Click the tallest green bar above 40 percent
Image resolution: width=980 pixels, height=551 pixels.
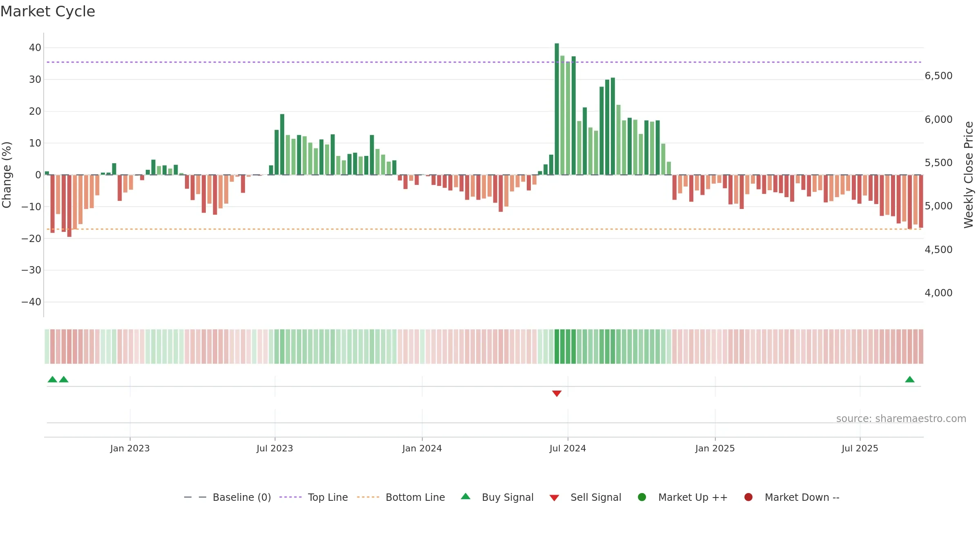click(x=557, y=109)
